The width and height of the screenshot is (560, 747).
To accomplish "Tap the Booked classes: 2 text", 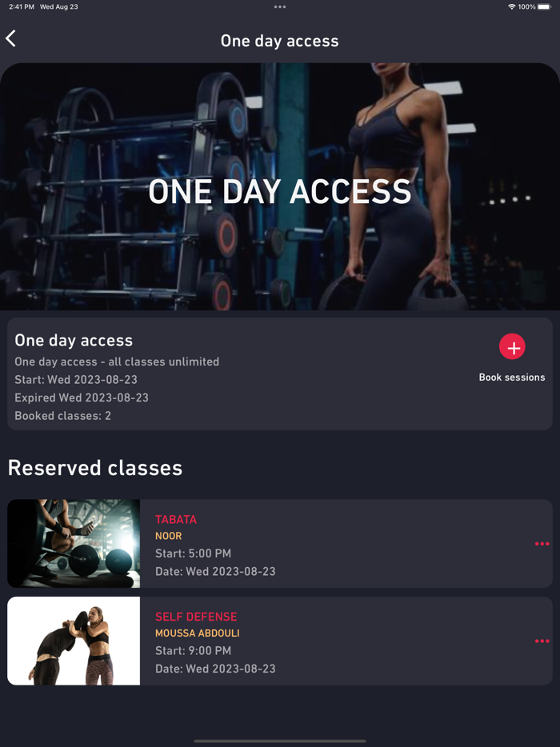I will (x=62, y=415).
